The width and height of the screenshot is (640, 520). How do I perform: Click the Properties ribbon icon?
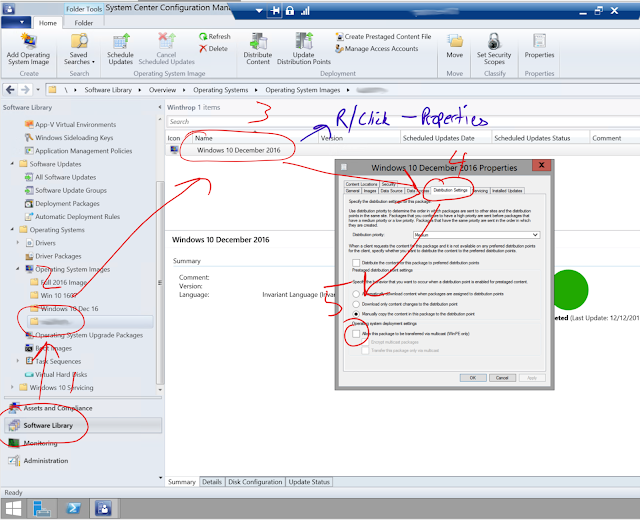pos(539,41)
